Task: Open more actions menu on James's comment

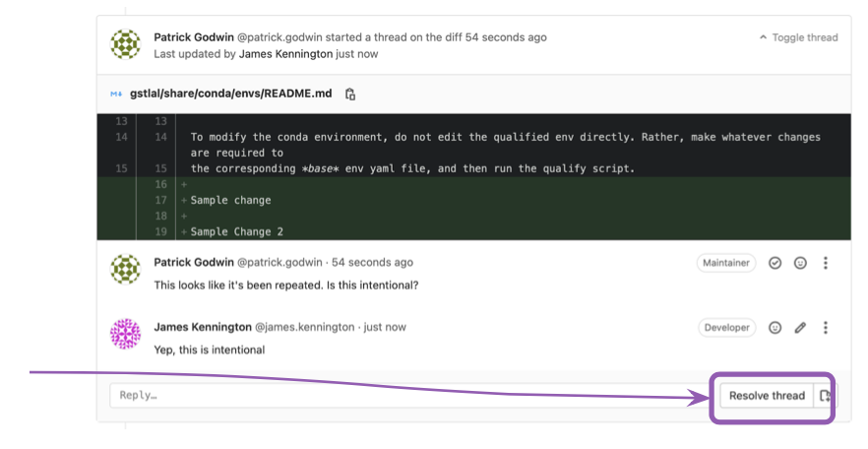Action: (826, 327)
